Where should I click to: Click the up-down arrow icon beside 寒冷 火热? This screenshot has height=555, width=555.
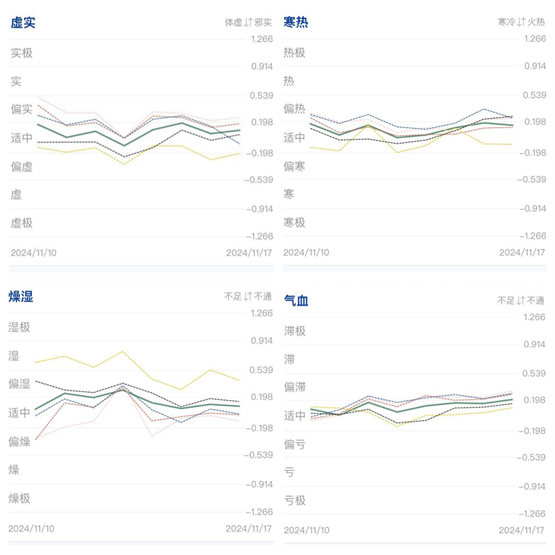coord(521,22)
